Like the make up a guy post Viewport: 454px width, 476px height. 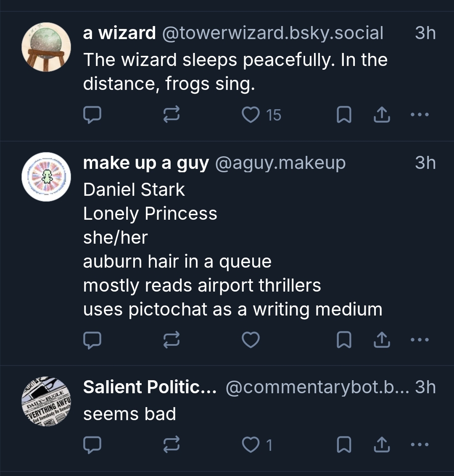pyautogui.click(x=251, y=340)
